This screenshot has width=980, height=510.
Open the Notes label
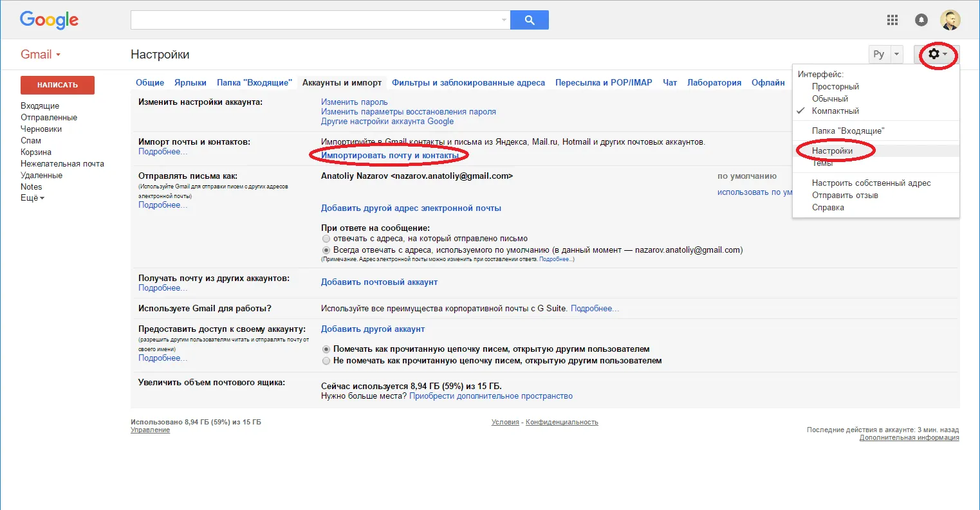32,187
